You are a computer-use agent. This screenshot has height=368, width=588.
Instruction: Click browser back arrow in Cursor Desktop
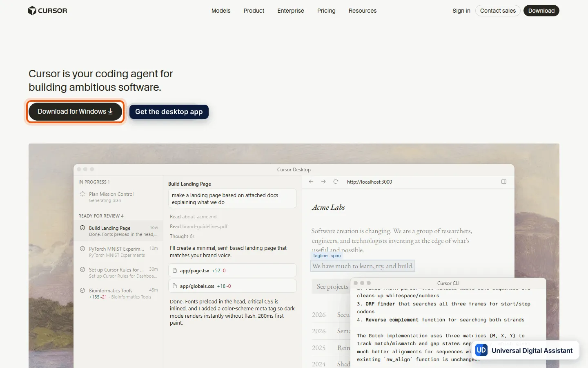point(311,182)
